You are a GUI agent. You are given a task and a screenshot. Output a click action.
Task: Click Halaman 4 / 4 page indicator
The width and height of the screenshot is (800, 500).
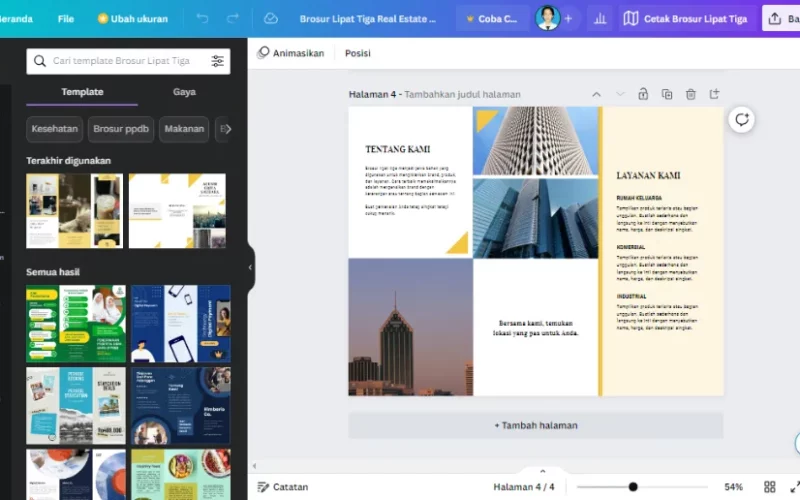click(x=523, y=487)
